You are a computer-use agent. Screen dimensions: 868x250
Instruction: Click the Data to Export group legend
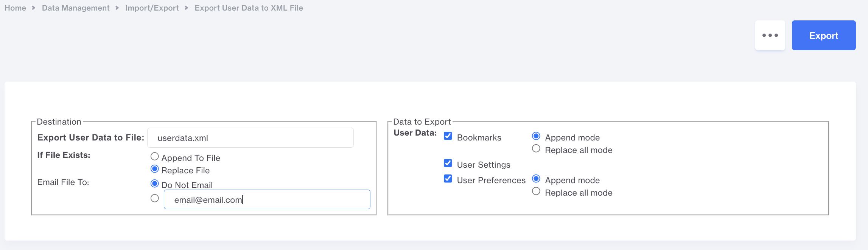click(x=422, y=122)
